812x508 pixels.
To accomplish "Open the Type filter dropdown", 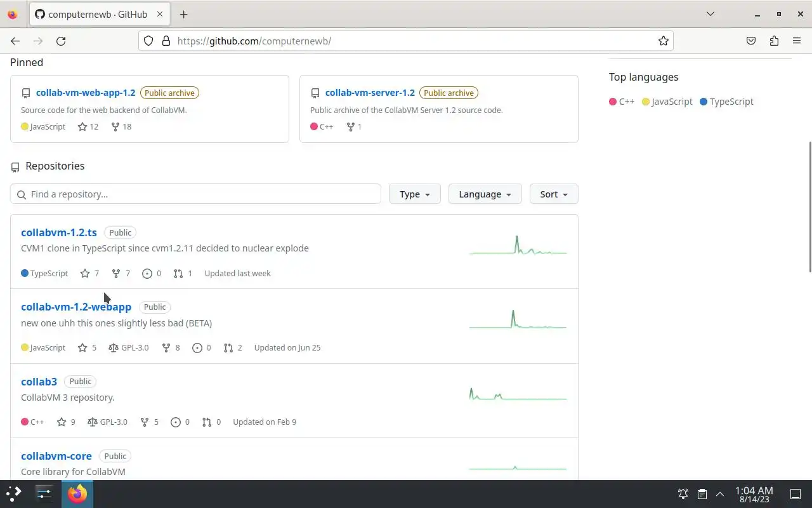I will tap(415, 194).
